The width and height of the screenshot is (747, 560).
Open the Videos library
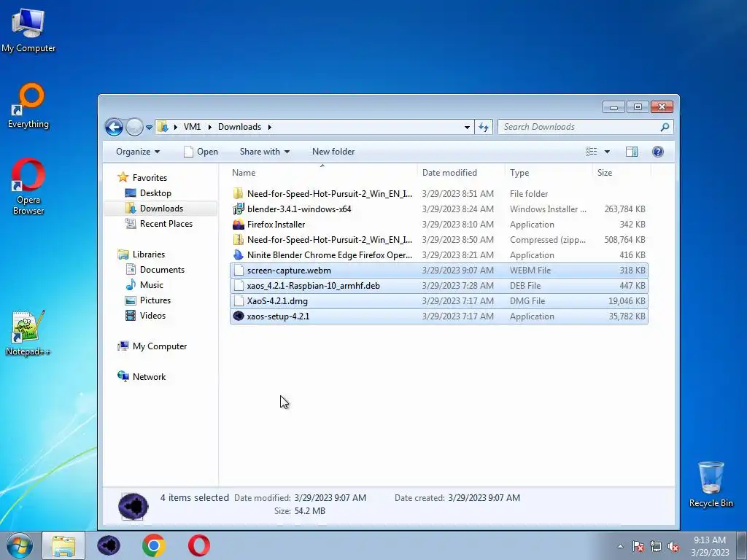pyautogui.click(x=146, y=315)
